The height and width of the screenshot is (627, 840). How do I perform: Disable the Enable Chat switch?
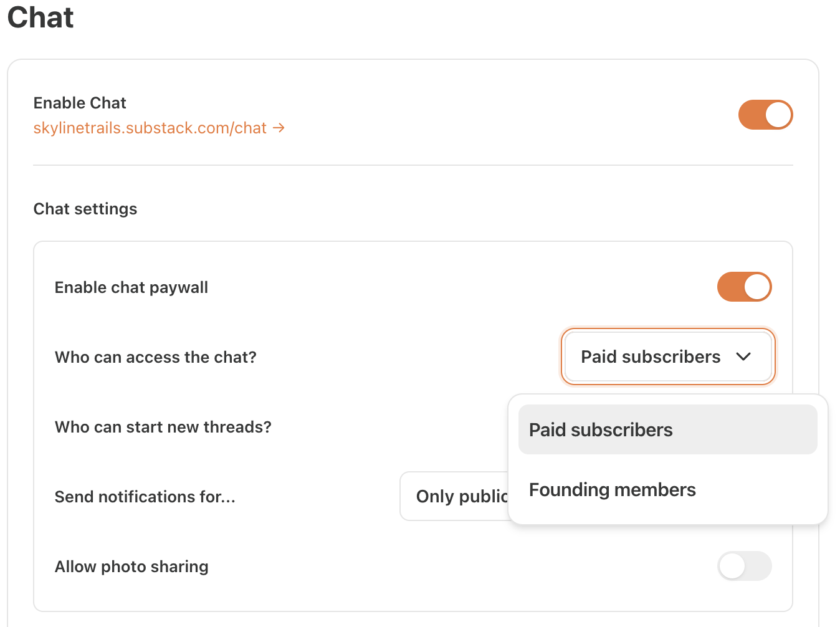(x=765, y=115)
